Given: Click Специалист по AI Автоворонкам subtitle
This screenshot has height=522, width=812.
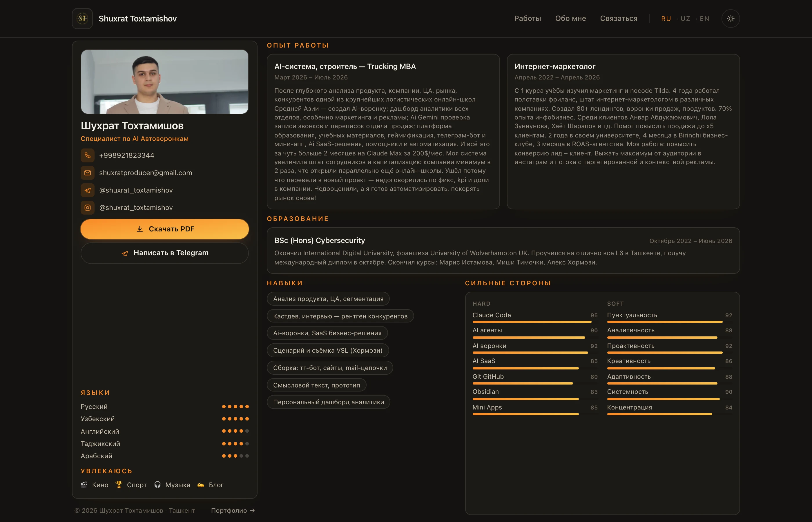Looking at the screenshot, I should pos(135,139).
